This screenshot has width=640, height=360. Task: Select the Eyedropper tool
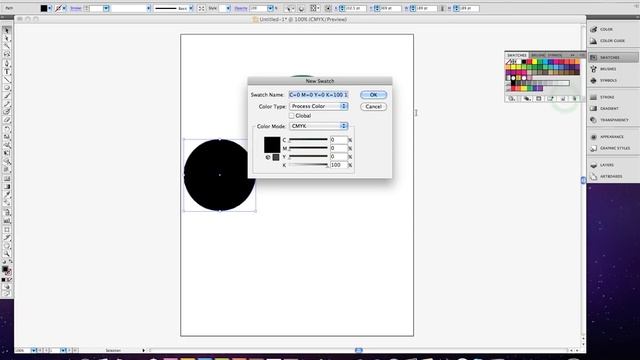tap(7, 195)
